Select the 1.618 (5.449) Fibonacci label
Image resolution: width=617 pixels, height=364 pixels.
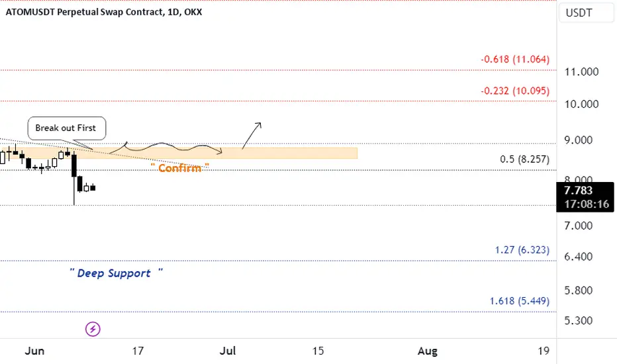pos(520,301)
